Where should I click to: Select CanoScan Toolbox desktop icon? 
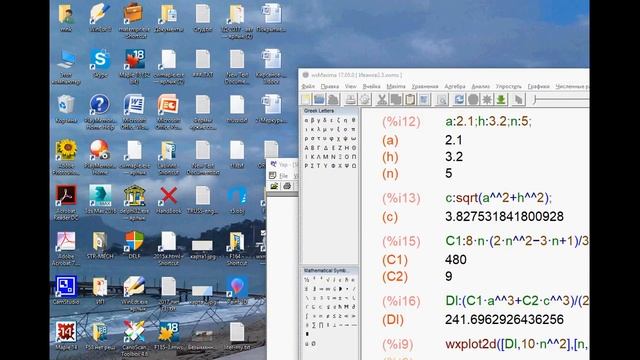pos(134,340)
